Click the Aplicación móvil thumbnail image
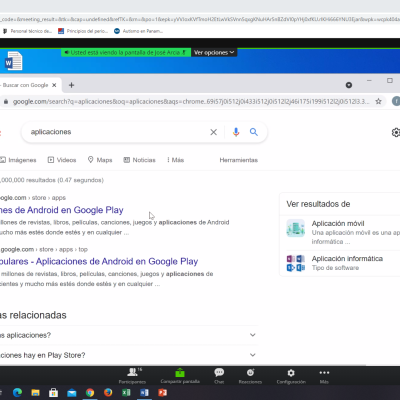 pos(296,228)
